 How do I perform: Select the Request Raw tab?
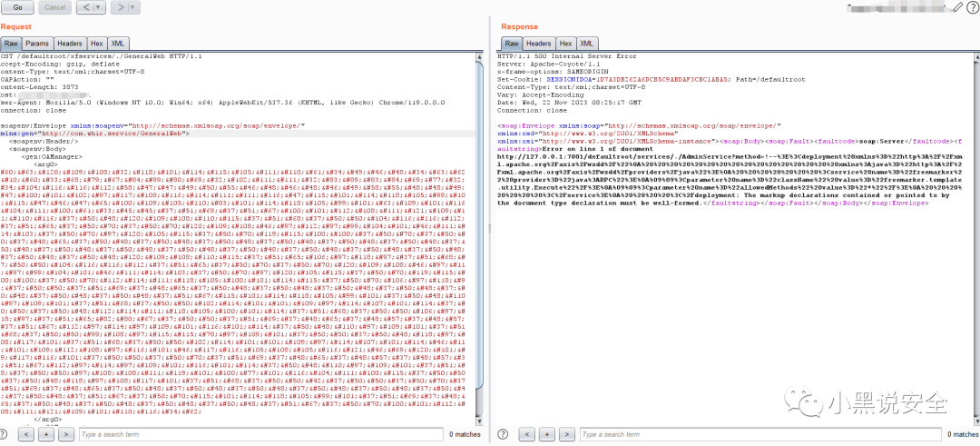(x=12, y=44)
